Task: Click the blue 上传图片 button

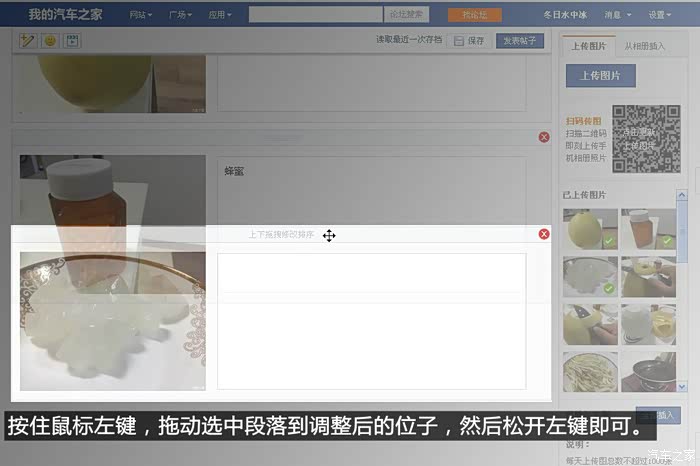Action: (600, 75)
